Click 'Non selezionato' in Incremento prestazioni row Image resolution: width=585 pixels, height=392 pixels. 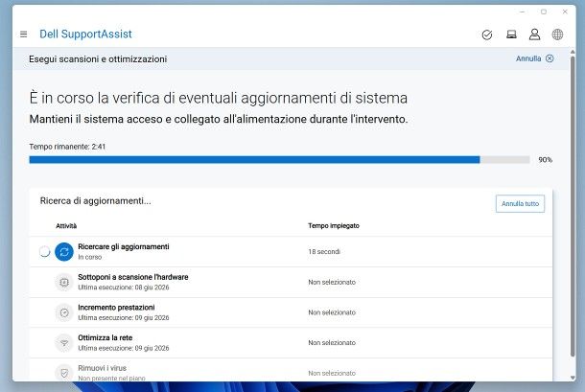click(332, 312)
